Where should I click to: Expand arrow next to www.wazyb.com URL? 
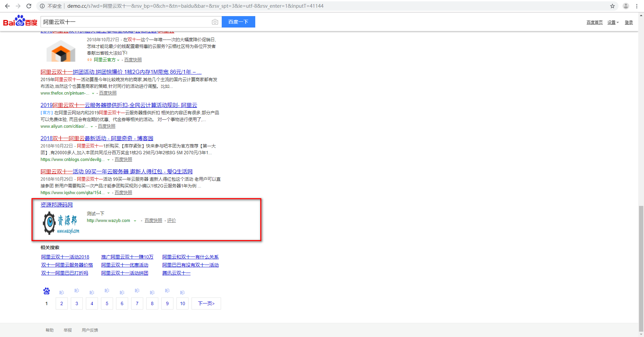[x=135, y=221]
